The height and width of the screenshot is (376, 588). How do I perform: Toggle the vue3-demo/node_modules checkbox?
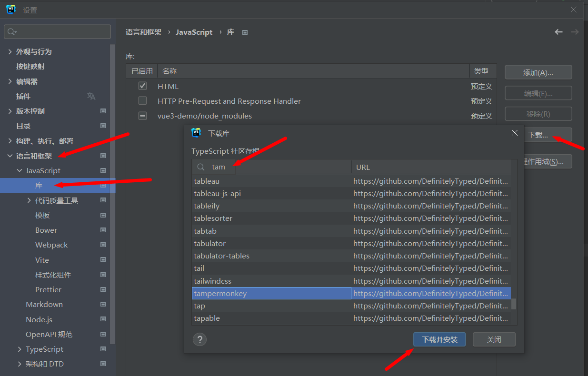142,116
